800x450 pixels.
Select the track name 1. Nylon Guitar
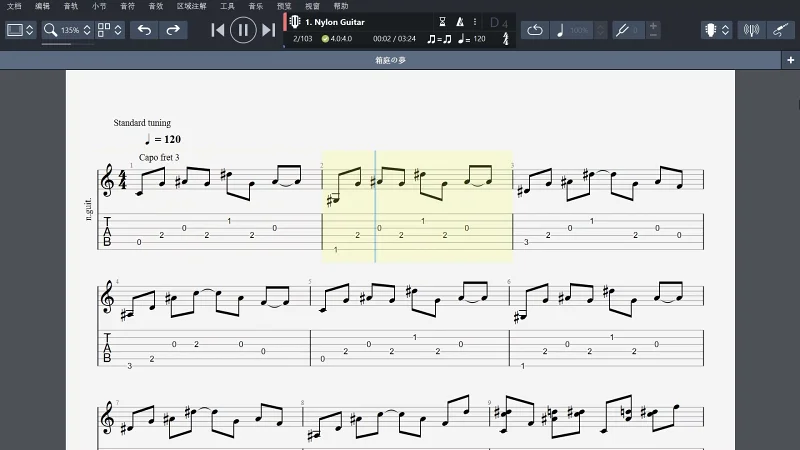pyautogui.click(x=335, y=22)
